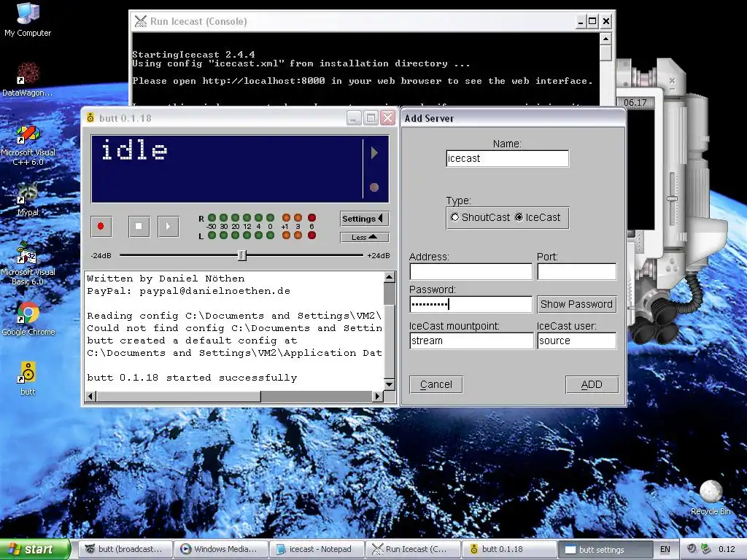Image resolution: width=747 pixels, height=560 pixels.
Task: Click the first tray icon in taskbar
Action: point(692,548)
